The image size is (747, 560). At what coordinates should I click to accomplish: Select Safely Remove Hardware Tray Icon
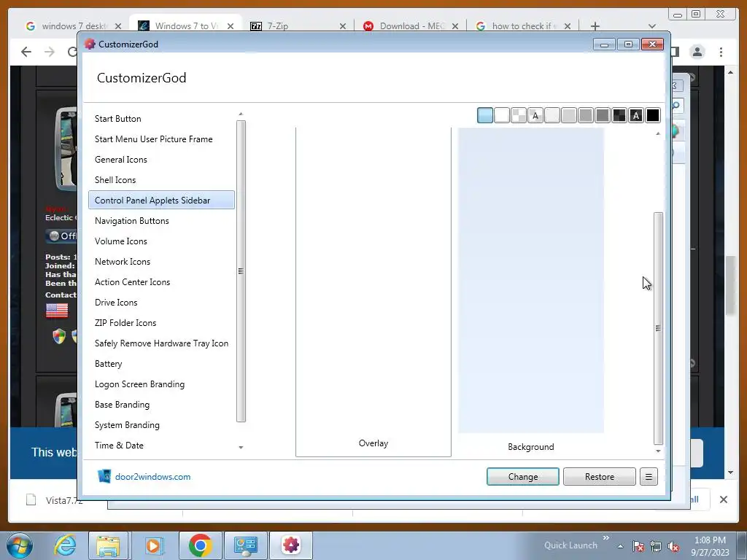[161, 343]
